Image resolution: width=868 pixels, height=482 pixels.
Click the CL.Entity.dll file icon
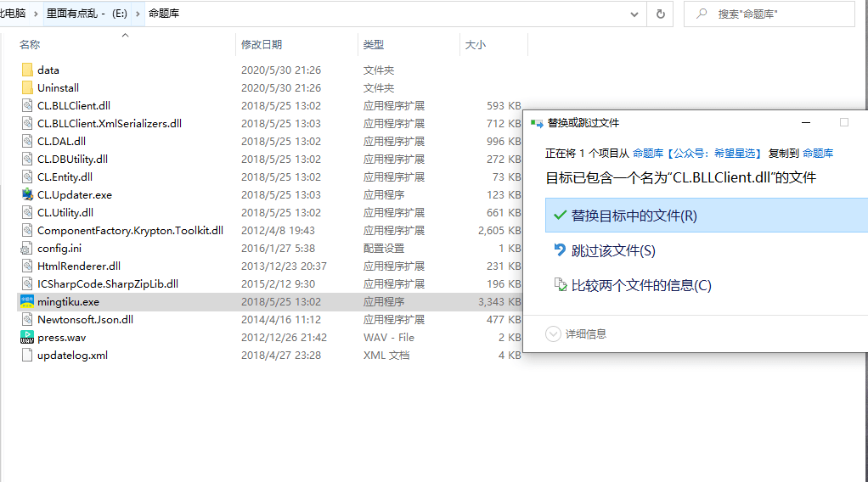click(27, 177)
